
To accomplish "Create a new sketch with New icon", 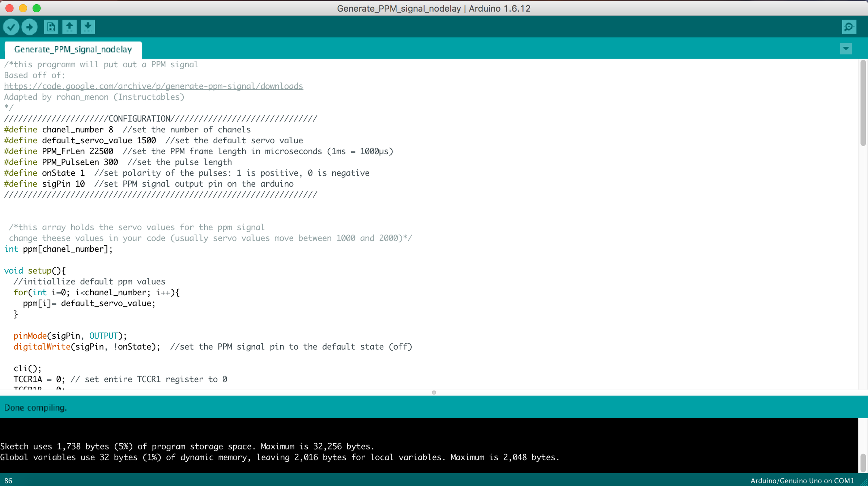I will pos(51,27).
